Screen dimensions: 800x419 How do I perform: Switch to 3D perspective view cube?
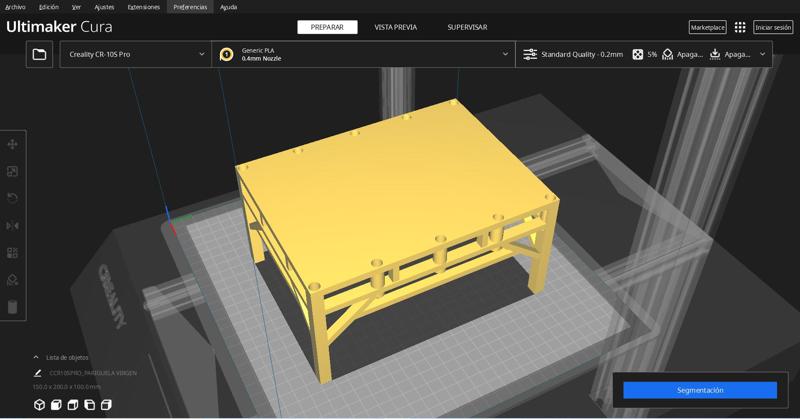pyautogui.click(x=39, y=405)
